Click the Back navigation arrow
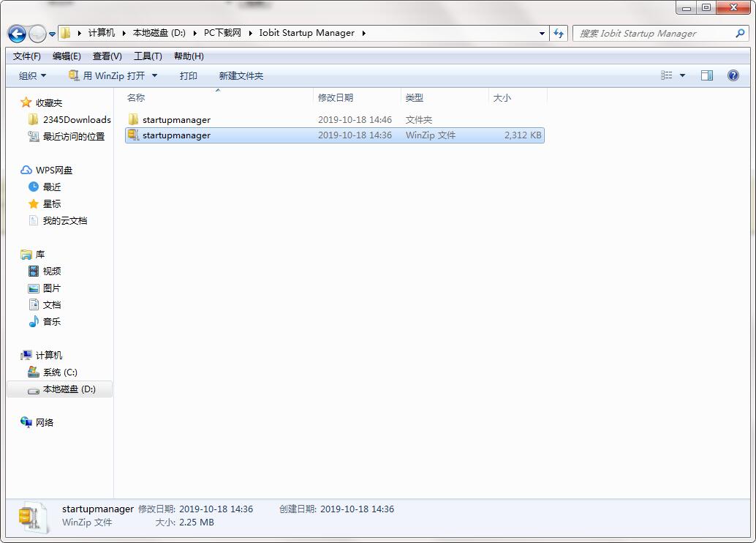 (17, 34)
